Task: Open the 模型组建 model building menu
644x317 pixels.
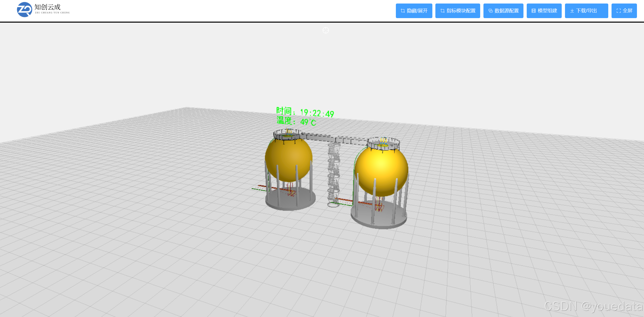Action: click(x=547, y=11)
